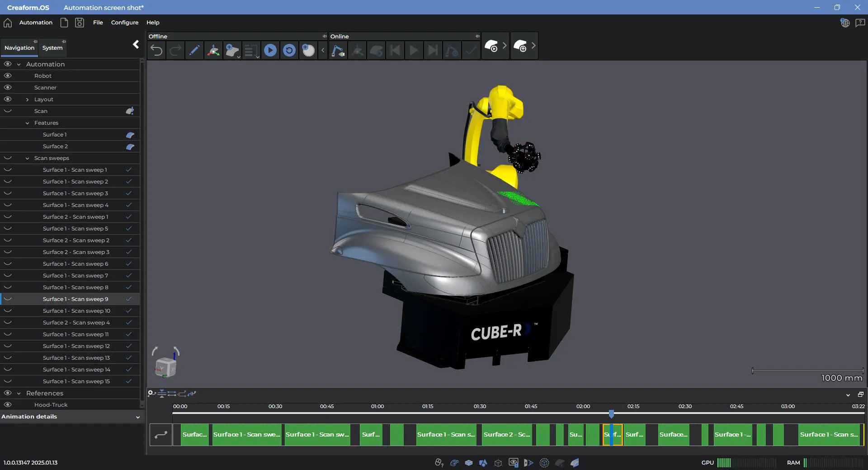This screenshot has width=868, height=470.
Task: Hide the Hood-Truck reference with eye icon
Action: point(8,405)
